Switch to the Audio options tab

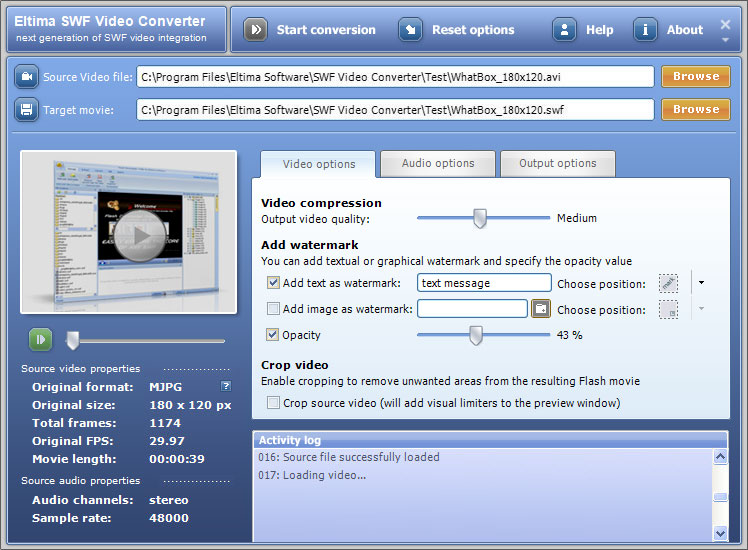pyautogui.click(x=438, y=164)
